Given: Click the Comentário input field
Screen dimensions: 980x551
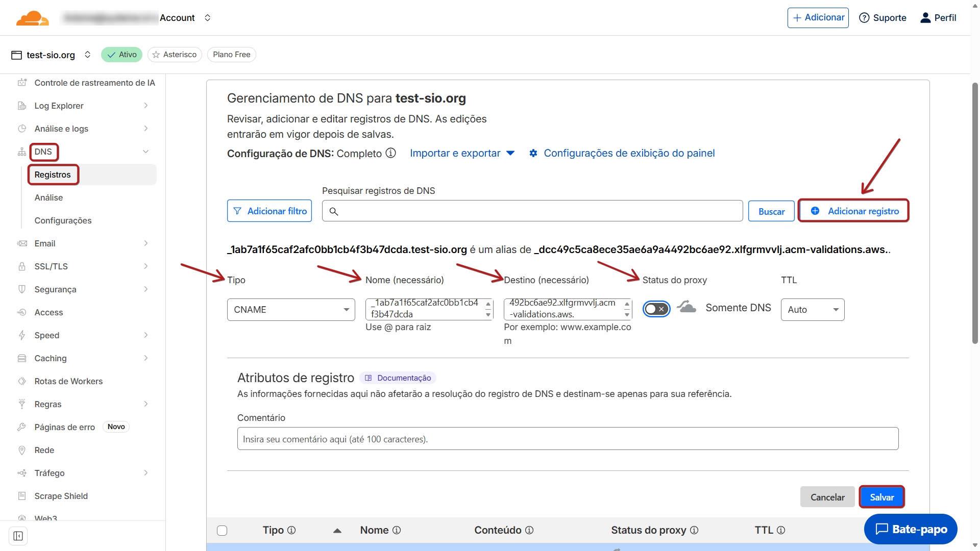Looking at the screenshot, I should (568, 439).
